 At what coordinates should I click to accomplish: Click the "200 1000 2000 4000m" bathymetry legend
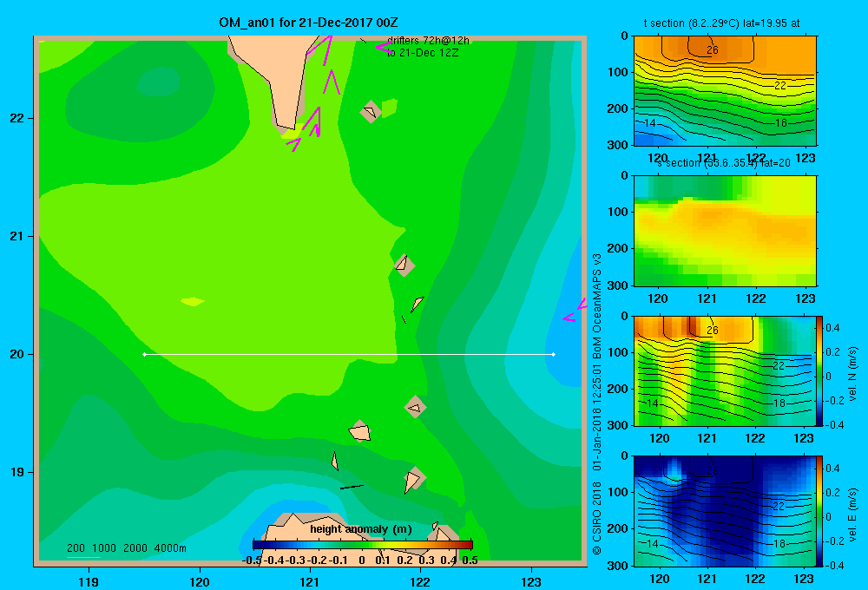(126, 548)
